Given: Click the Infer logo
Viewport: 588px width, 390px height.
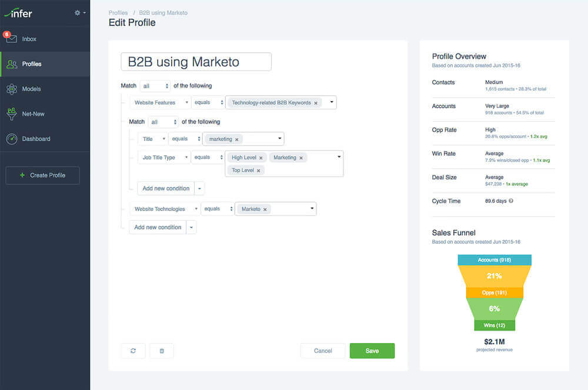Looking at the screenshot, I should [18, 14].
